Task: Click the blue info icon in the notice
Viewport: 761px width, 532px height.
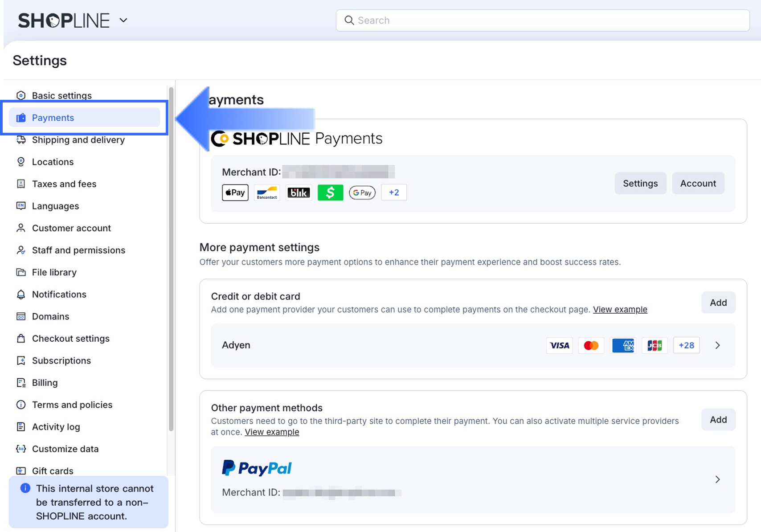Action: 25,488
